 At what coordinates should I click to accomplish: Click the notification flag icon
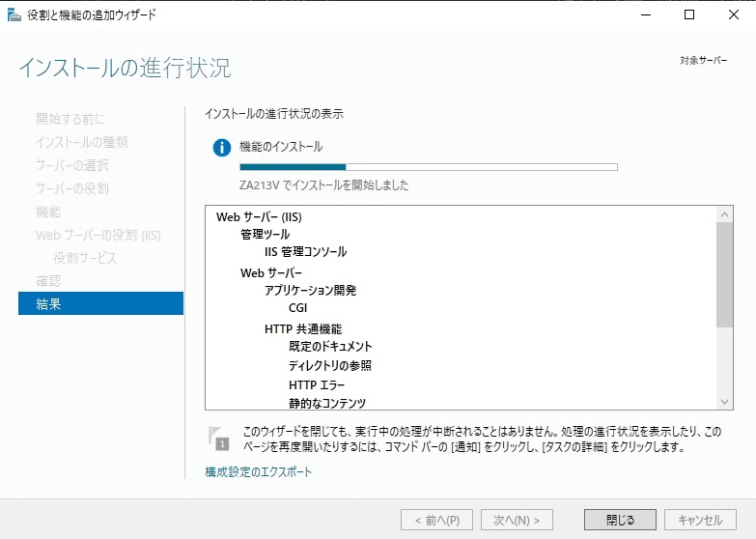pos(218,439)
